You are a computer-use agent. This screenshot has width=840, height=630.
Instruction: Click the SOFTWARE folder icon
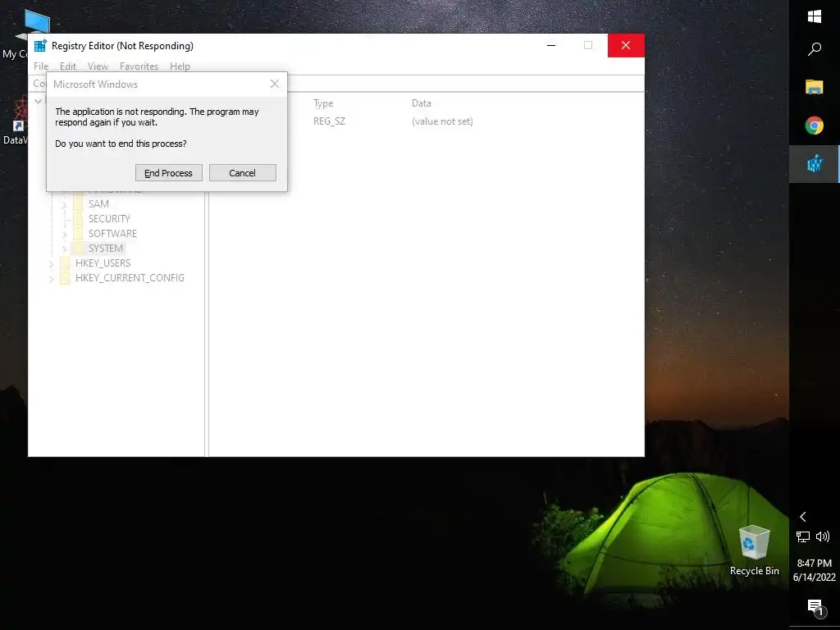tap(78, 234)
